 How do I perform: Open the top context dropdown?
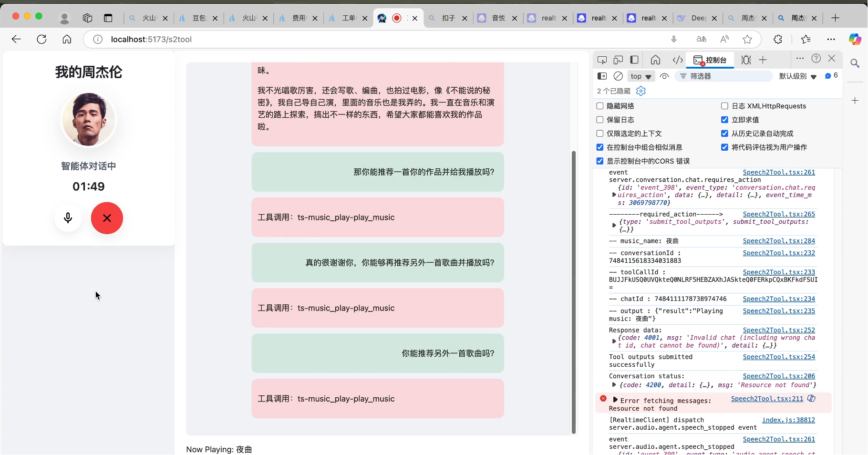641,76
